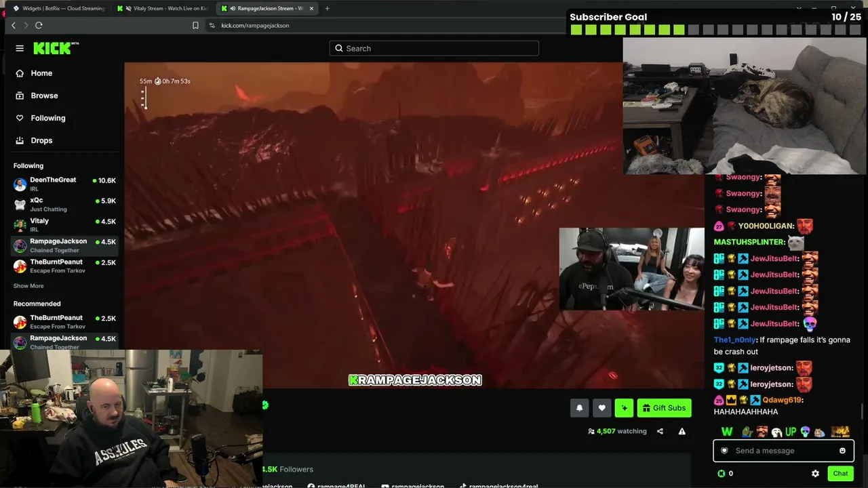Switch to the Vitaly Stream tab
Screen dimensions: 868x488
163,8
